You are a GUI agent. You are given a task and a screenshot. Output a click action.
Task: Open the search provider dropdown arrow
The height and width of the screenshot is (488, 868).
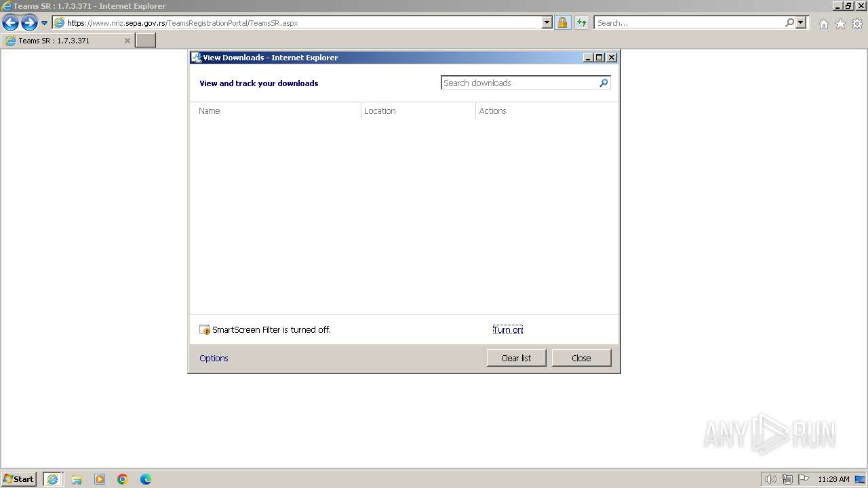801,23
